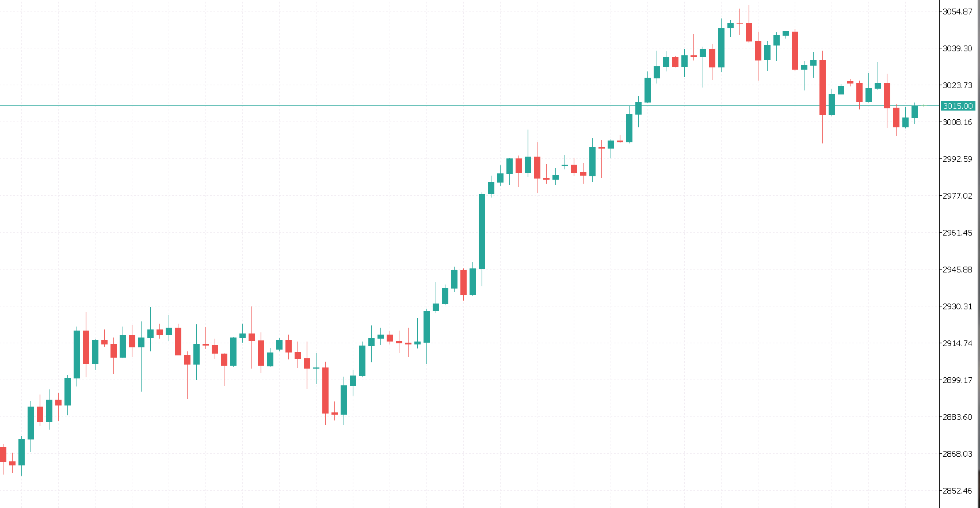Select the 2992.59 price scale label
This screenshot has width=980, height=508.
point(958,159)
